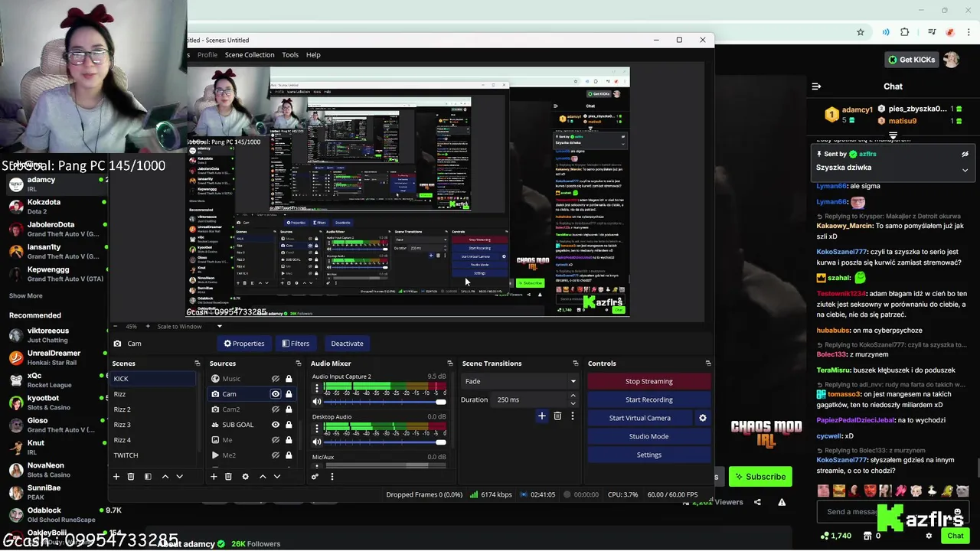Open the Help menu in OBS
This screenshot has width=980, height=551.
[x=313, y=55]
